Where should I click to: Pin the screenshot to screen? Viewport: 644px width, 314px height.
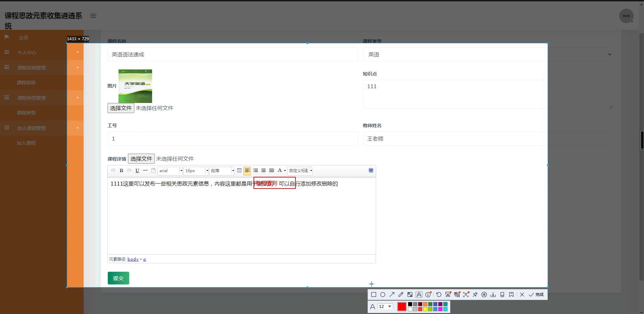475,295
